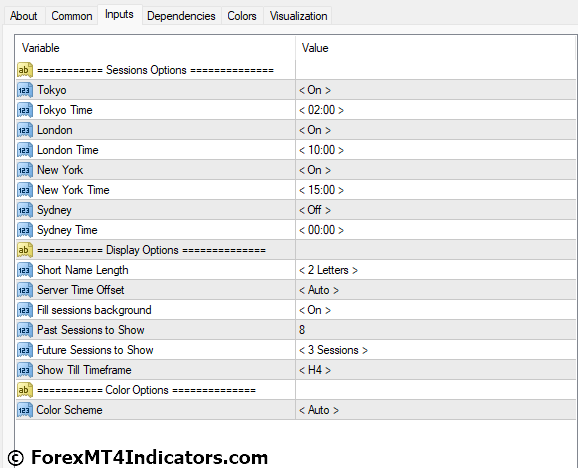Click the string icon beside Display Options
Image resolution: width=578 pixels, height=468 pixels.
click(x=25, y=250)
